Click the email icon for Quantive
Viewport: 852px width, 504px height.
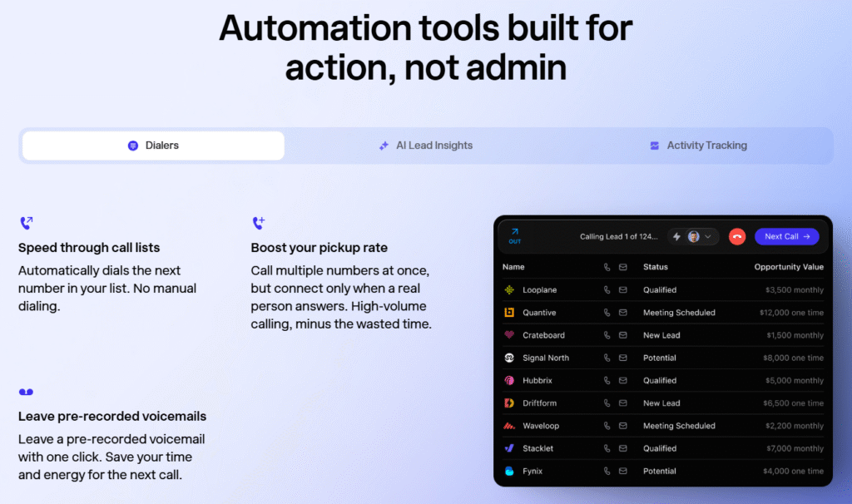point(621,313)
